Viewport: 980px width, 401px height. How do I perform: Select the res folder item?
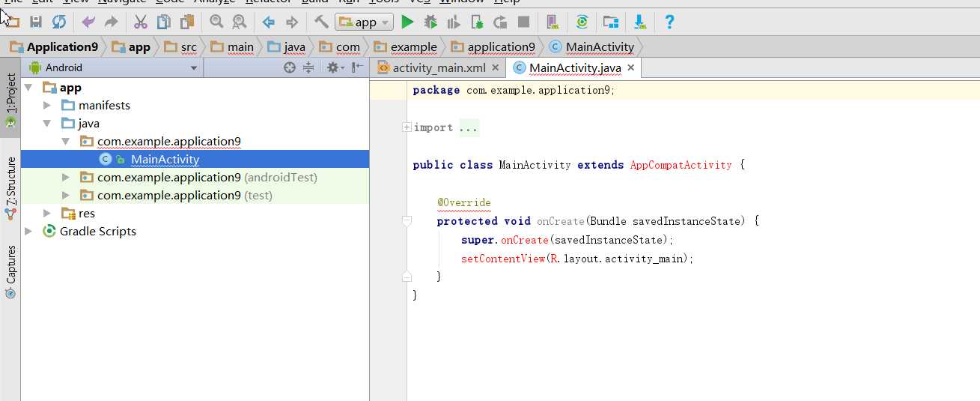click(x=78, y=214)
